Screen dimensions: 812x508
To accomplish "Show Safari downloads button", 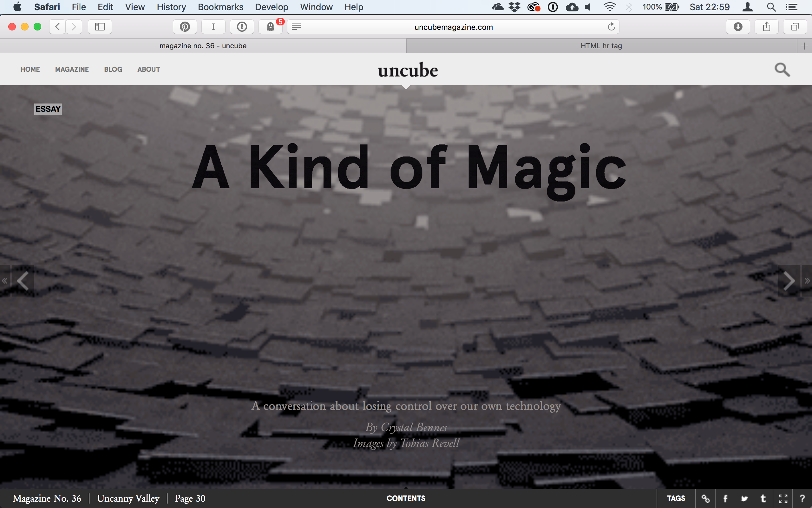I will click(738, 27).
